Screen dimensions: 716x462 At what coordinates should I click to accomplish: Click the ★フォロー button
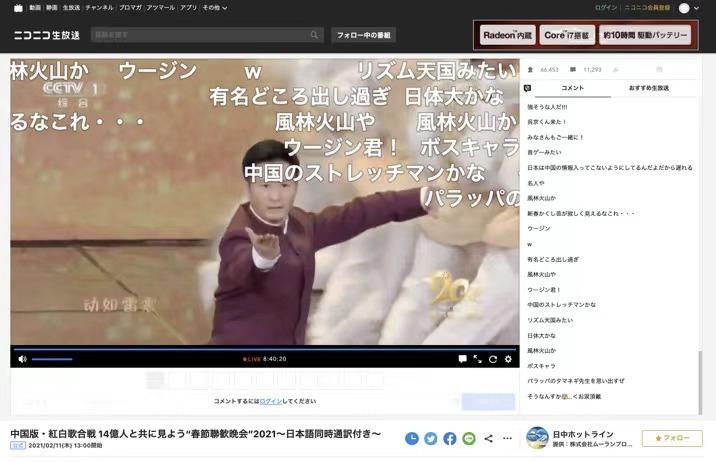point(672,438)
